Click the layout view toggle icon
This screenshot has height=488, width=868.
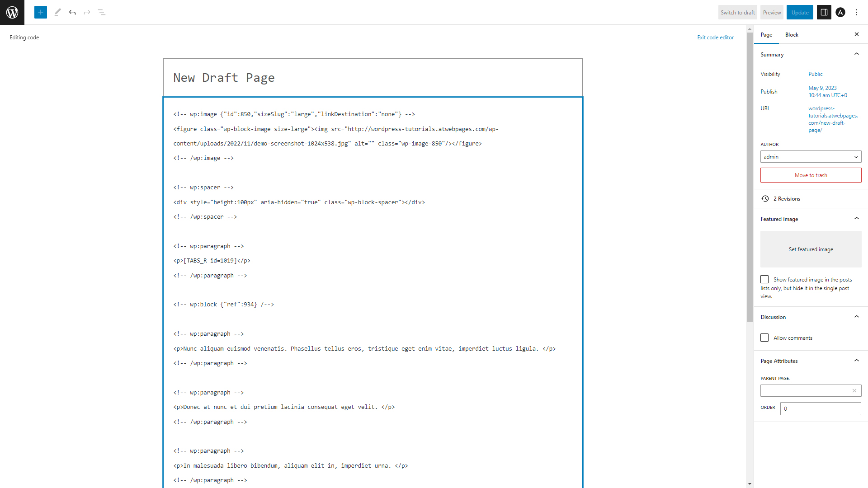pyautogui.click(x=824, y=13)
